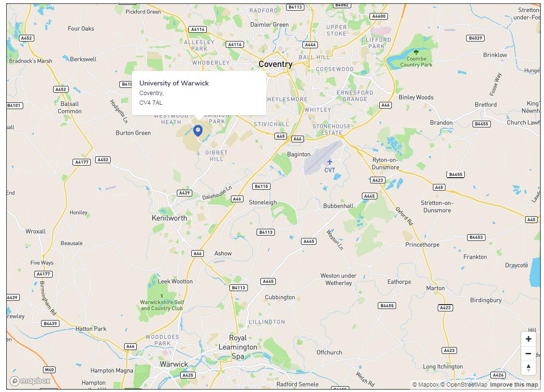The image size is (544, 392).
Task: Click the Coventry city label
Action: point(275,64)
